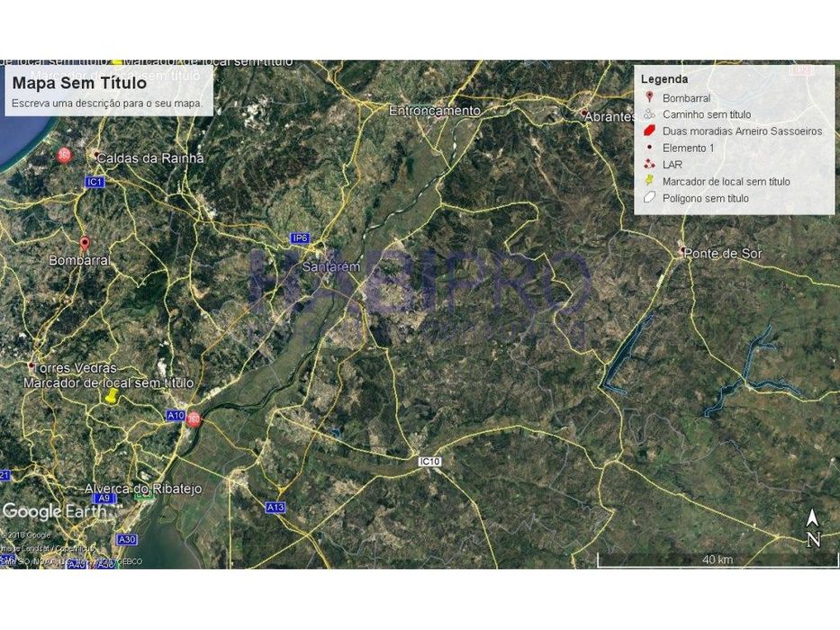Click the north arrow compass

(x=813, y=528)
